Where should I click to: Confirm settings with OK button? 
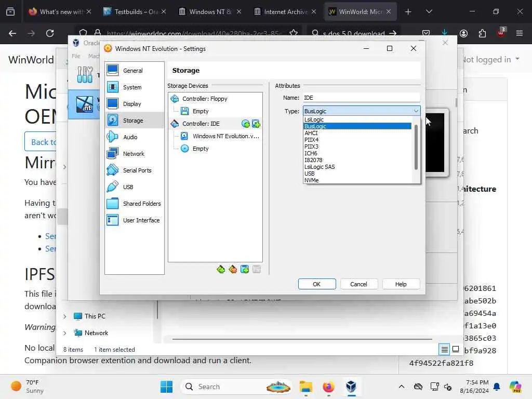coord(317,284)
